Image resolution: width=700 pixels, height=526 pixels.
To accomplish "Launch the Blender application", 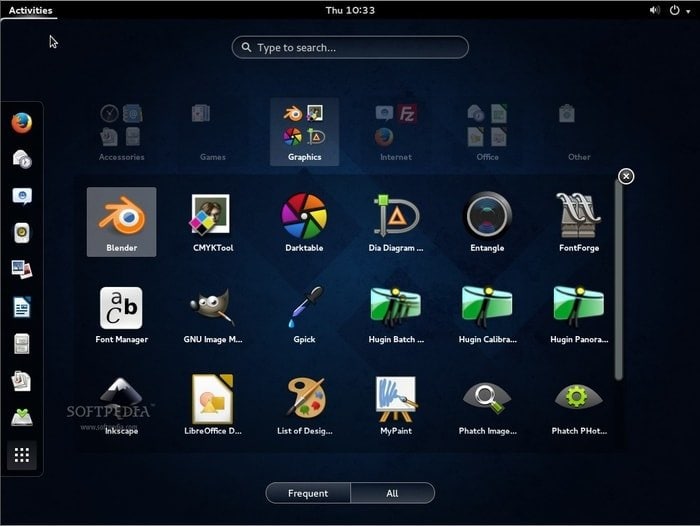I will 121,222.
